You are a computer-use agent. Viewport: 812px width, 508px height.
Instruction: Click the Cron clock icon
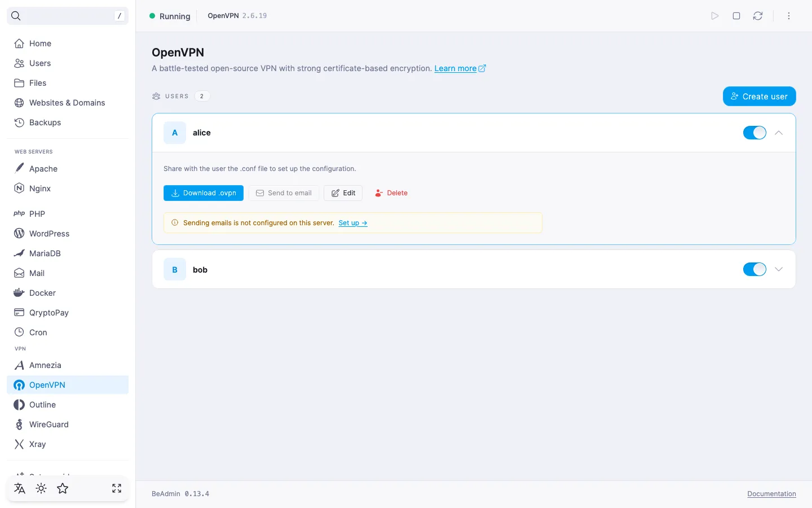tap(19, 332)
